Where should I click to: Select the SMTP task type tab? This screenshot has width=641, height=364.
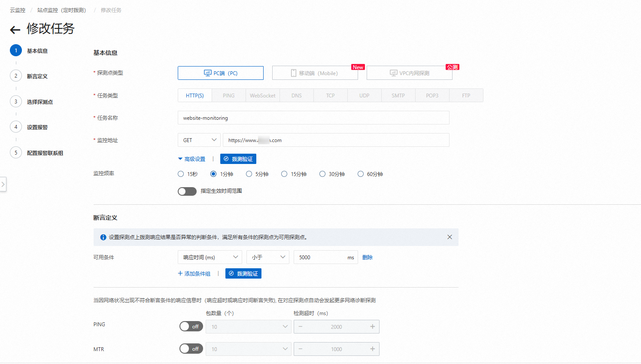click(398, 95)
